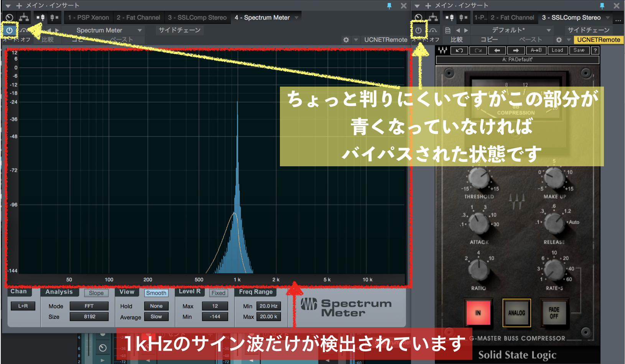This screenshot has height=364, width=625.
Task: Switch to 2 - Fat Channel tab, left window
Action: pyautogui.click(x=138, y=18)
